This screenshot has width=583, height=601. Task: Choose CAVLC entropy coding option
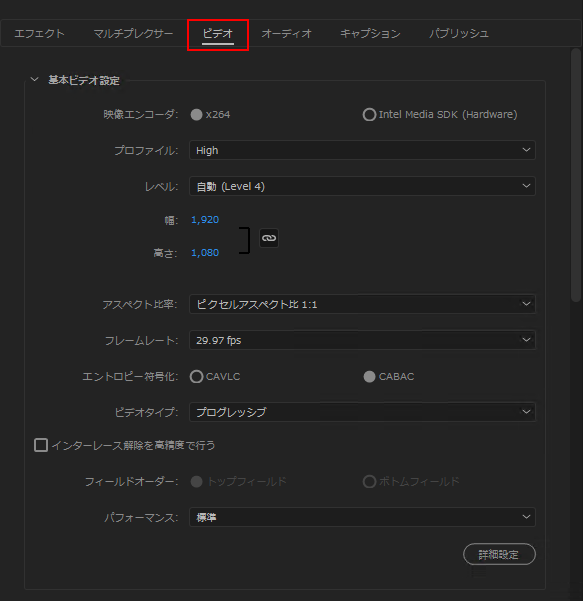[x=196, y=377]
